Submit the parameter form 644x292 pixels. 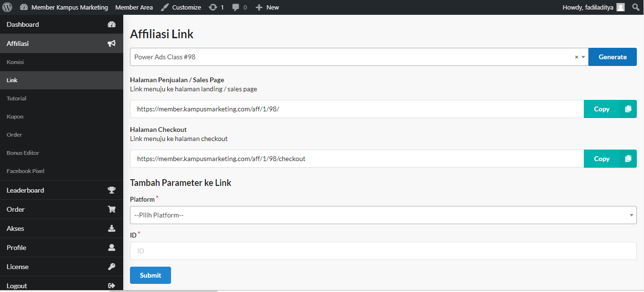(150, 275)
